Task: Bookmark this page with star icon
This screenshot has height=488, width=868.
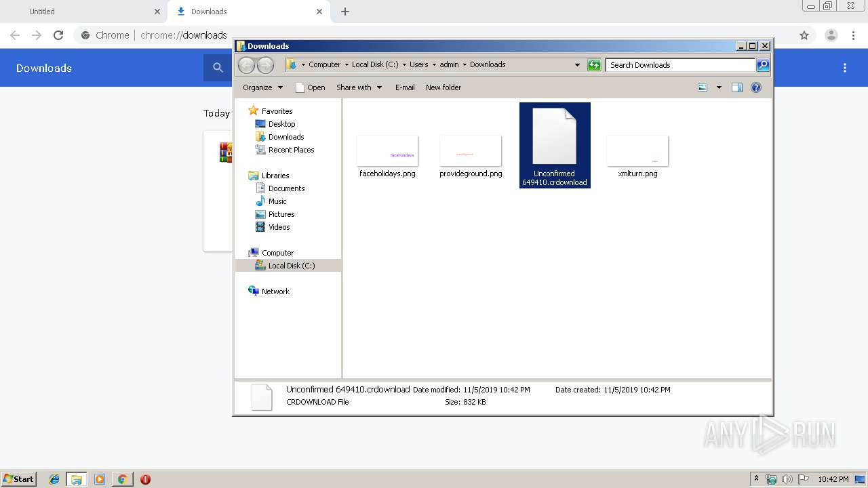Action: [x=804, y=35]
